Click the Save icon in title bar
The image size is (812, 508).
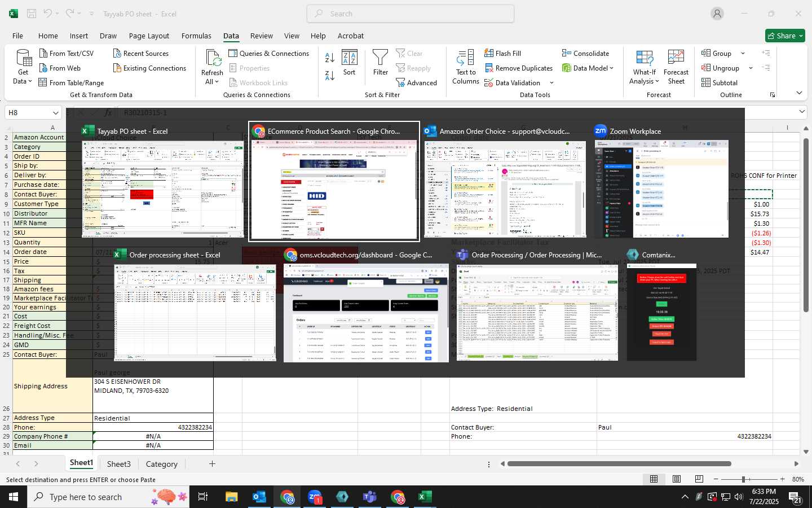32,14
